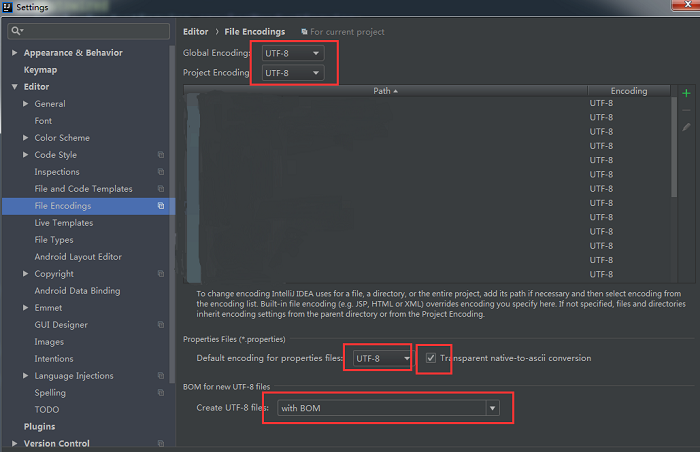
Task: Open the Project Encoding dropdown
Action: (292, 73)
